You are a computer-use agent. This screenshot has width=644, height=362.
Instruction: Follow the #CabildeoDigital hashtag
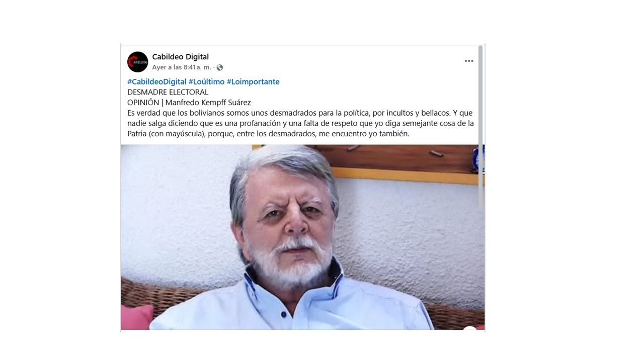click(157, 81)
